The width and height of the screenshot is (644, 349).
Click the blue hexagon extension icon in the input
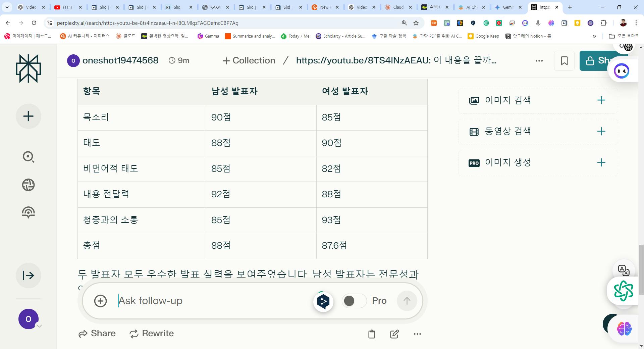(x=323, y=301)
